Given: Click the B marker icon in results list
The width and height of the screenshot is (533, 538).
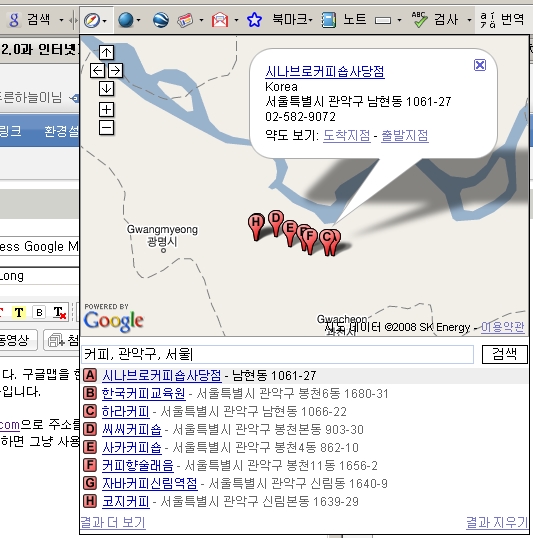Looking at the screenshot, I should point(90,393).
